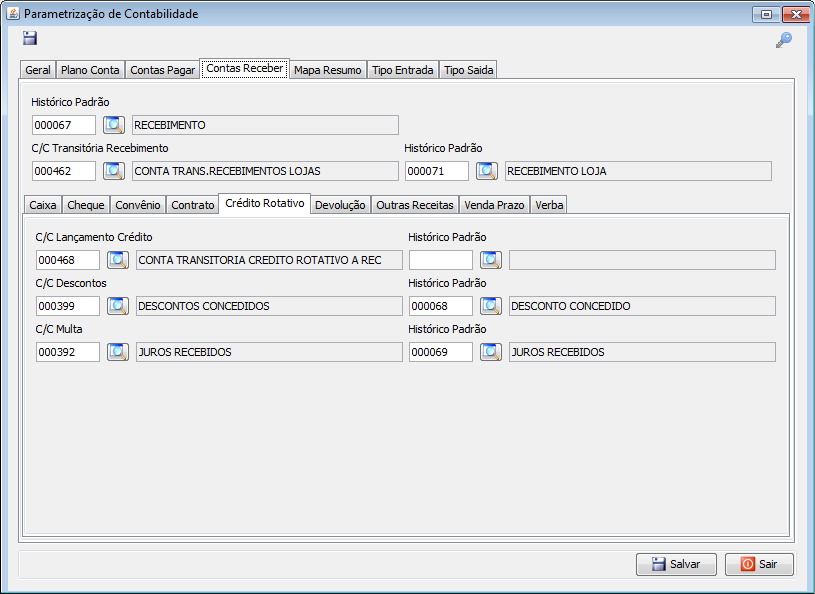Click the C/C Multa label
This screenshot has height=594, width=815.
point(59,329)
